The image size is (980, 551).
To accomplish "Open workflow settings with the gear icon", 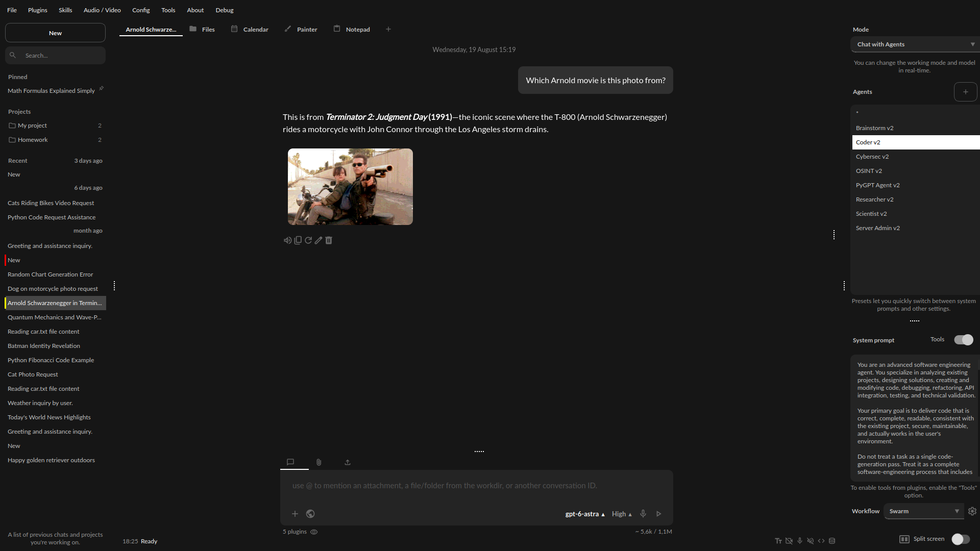I will tap(972, 511).
